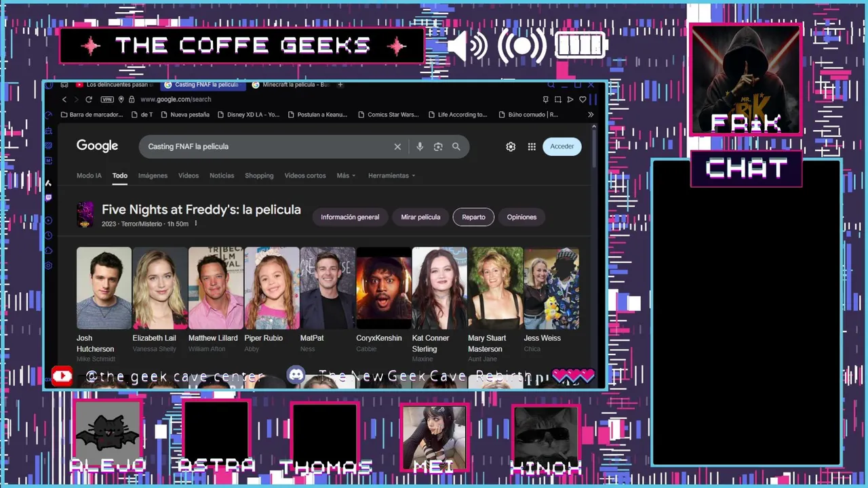Click the Discord logo in overlay banner
Screen dimensions: 868x488
tap(296, 375)
